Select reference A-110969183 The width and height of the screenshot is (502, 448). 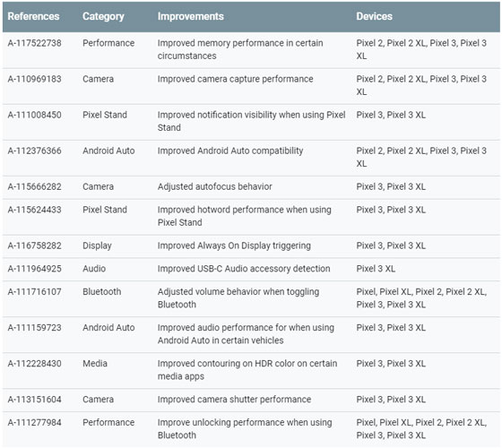tap(35, 79)
